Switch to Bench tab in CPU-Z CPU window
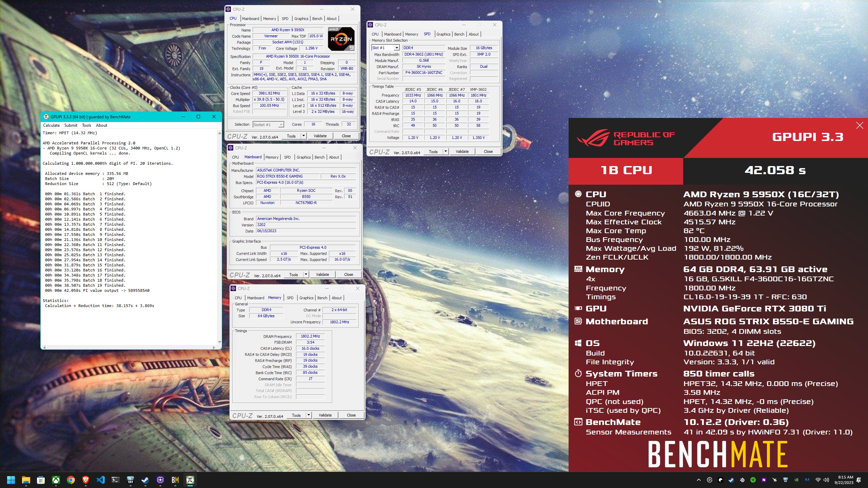This screenshot has height=488, width=868. click(317, 19)
